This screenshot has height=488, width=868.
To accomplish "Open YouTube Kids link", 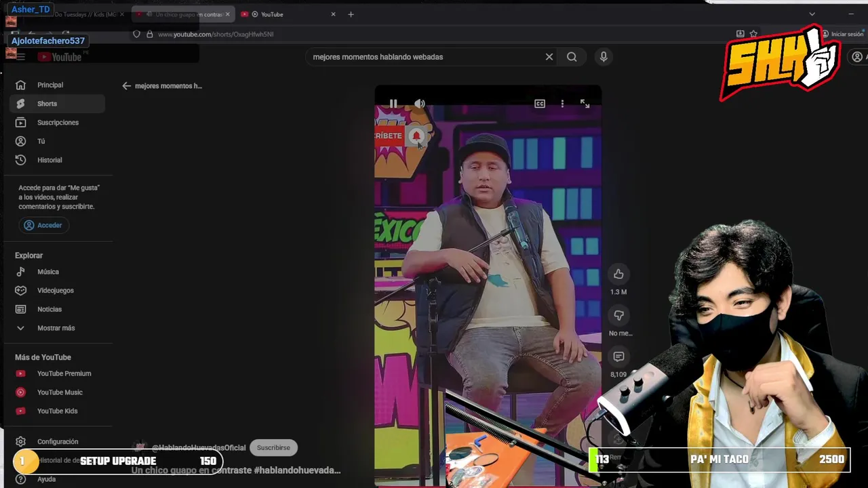I will pyautogui.click(x=57, y=411).
